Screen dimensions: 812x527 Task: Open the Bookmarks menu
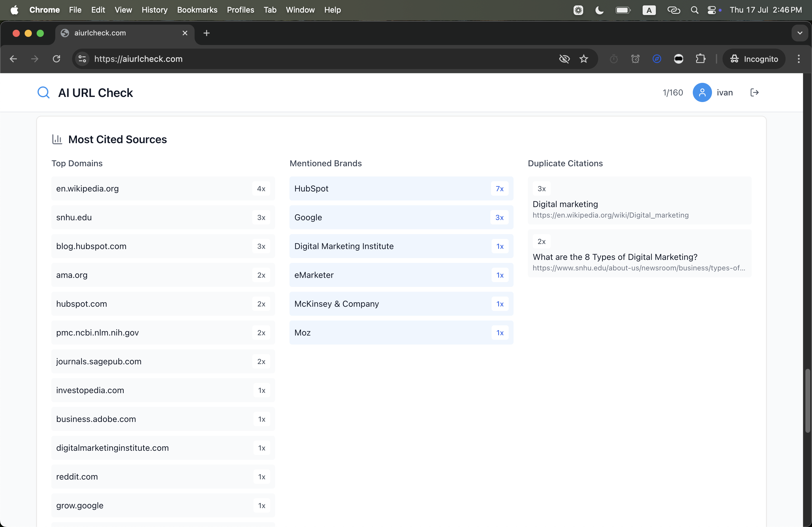197,10
